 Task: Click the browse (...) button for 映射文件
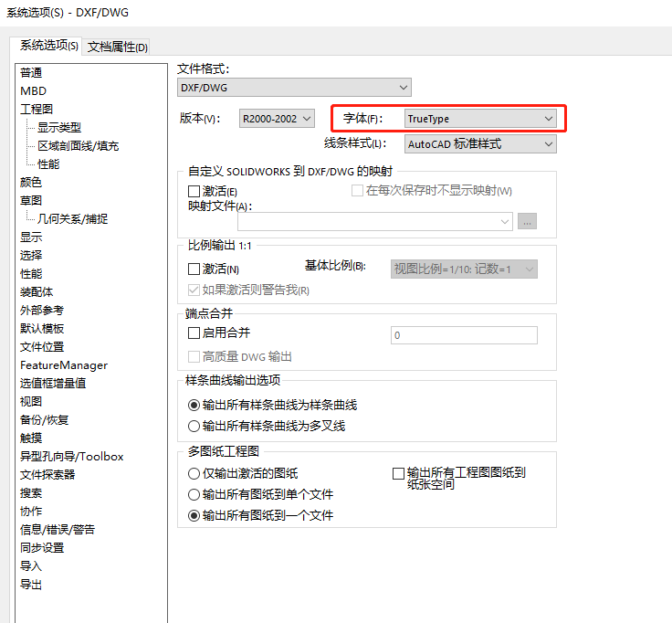pyautogui.click(x=527, y=221)
